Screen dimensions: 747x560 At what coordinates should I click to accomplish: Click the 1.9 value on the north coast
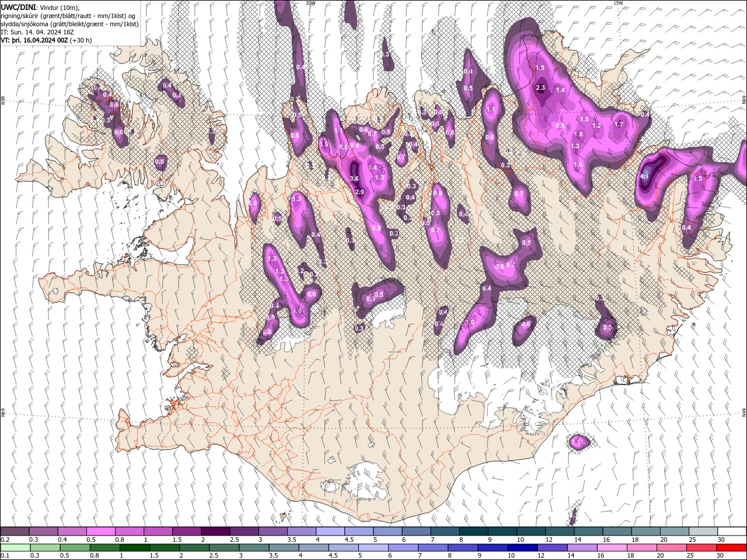324,145
